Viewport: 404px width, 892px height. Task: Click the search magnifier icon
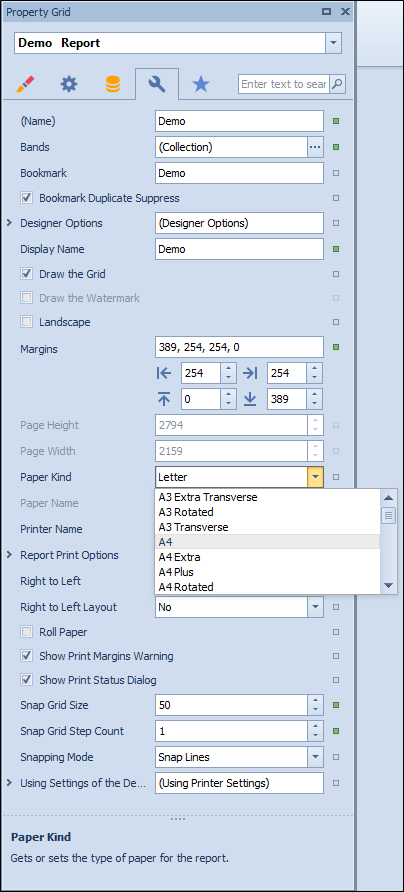(337, 84)
